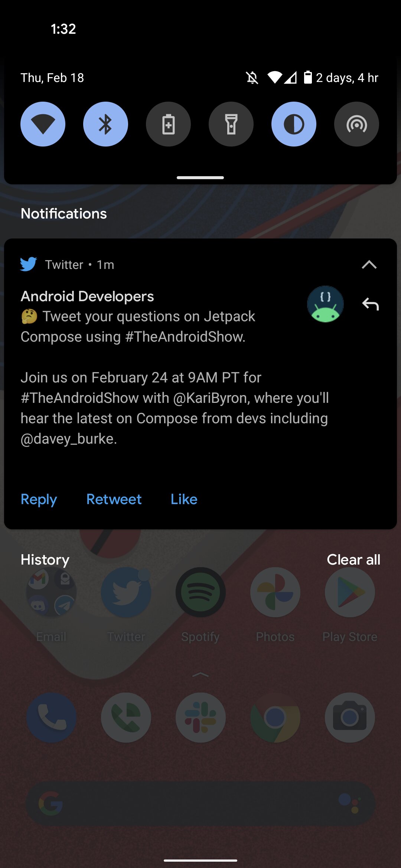This screenshot has width=401, height=868.
Task: Open the Android Developers avatar
Action: coord(325,304)
